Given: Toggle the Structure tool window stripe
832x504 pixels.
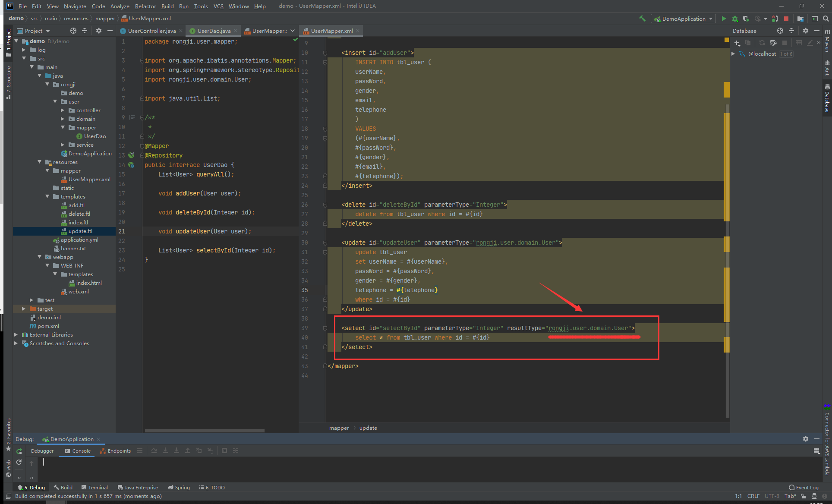Looking at the screenshot, I should pyautogui.click(x=8, y=82).
